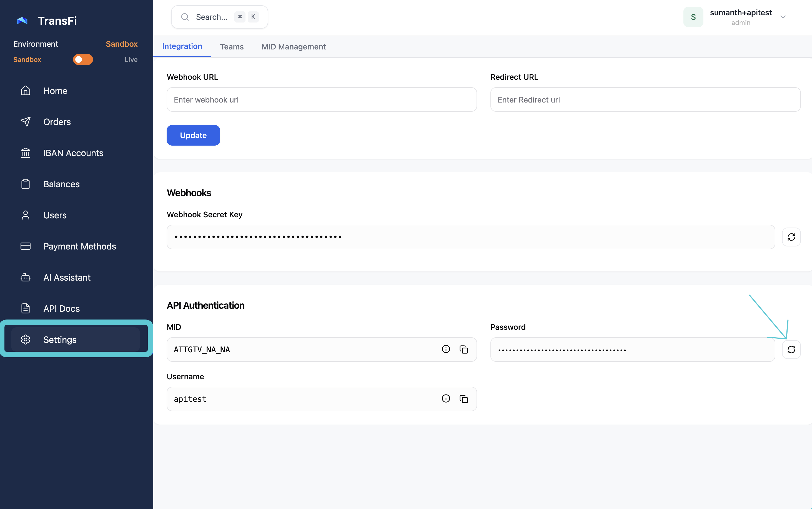Expand the sumanth+apitest account menu
This screenshot has width=812, height=509.
point(783,17)
